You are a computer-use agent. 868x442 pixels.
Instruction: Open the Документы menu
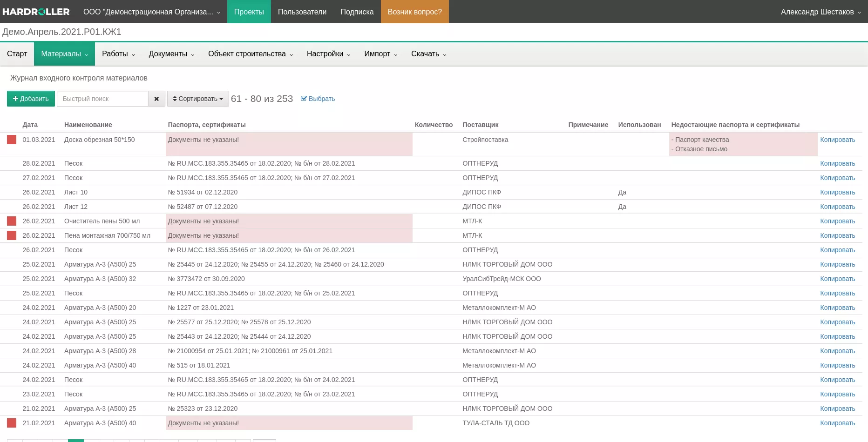(171, 54)
